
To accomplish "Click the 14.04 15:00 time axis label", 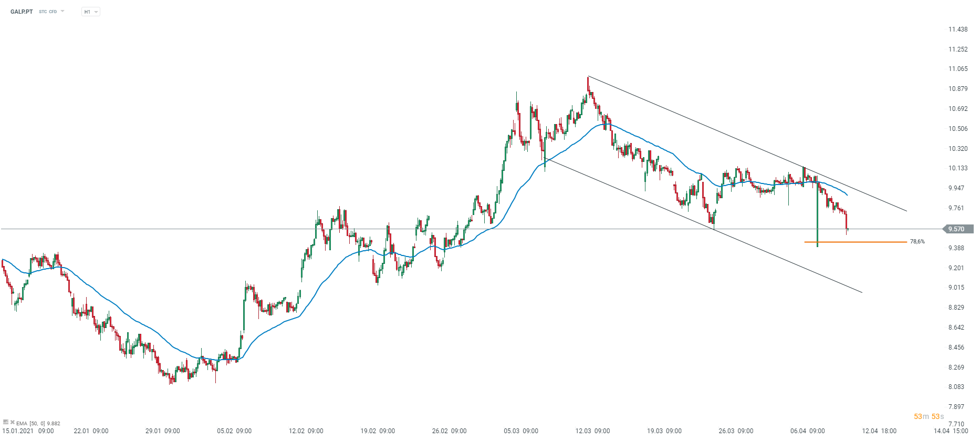I will (x=951, y=431).
